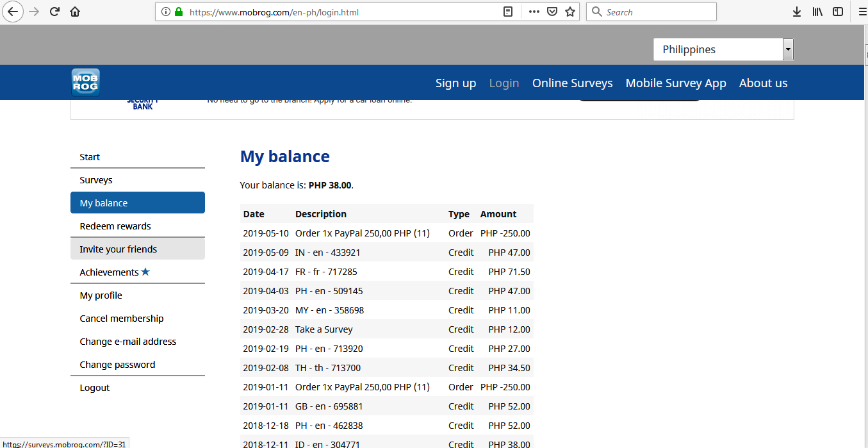868x448 pixels.
Task: Open Online Surveys navigation item
Action: coord(573,83)
